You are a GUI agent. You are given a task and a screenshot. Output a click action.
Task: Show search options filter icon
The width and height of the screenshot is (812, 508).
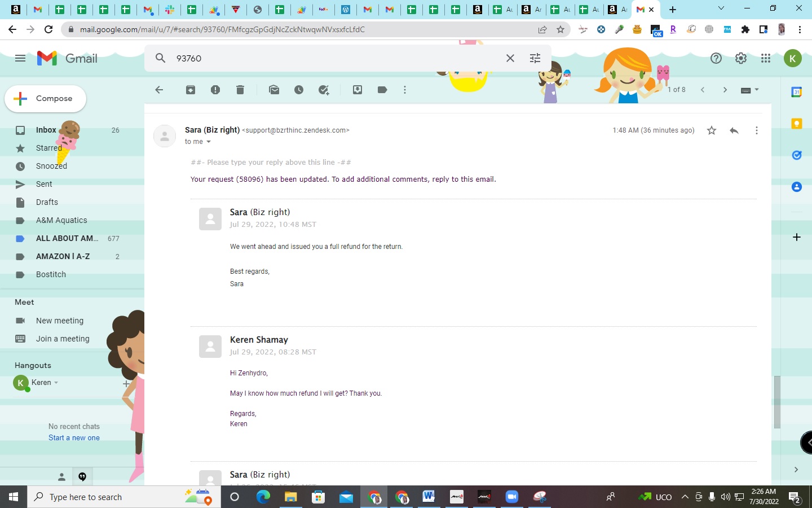coord(535,58)
